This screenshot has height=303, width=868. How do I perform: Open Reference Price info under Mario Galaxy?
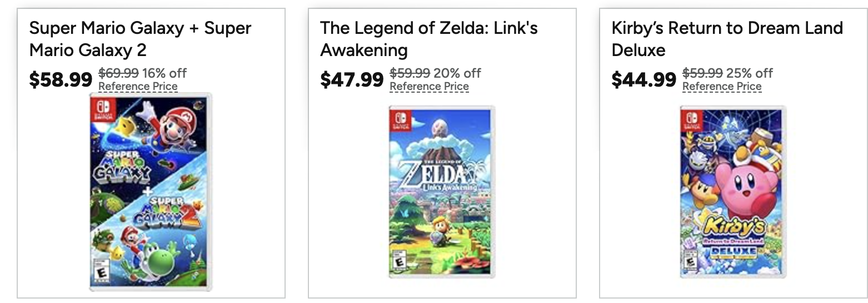[138, 87]
